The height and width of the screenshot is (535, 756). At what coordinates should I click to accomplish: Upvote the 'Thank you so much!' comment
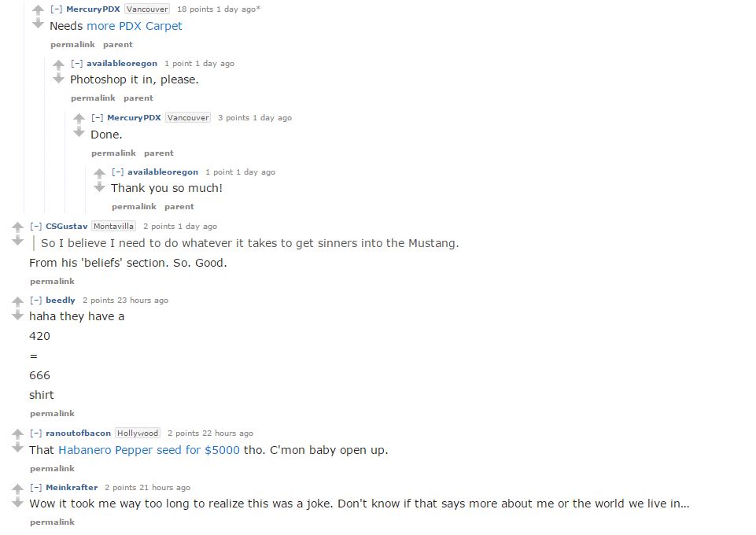pyautogui.click(x=99, y=172)
